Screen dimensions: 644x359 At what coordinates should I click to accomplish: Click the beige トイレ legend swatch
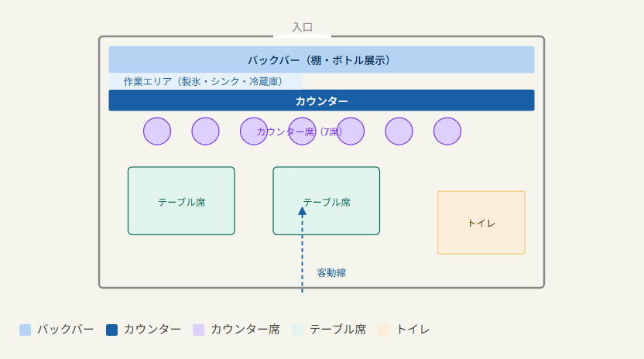[383, 330]
